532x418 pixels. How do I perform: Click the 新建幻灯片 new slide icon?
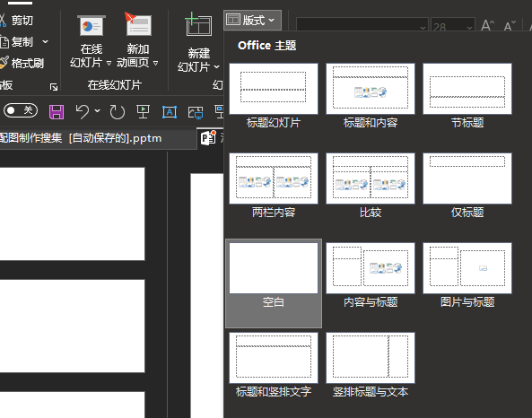click(198, 24)
